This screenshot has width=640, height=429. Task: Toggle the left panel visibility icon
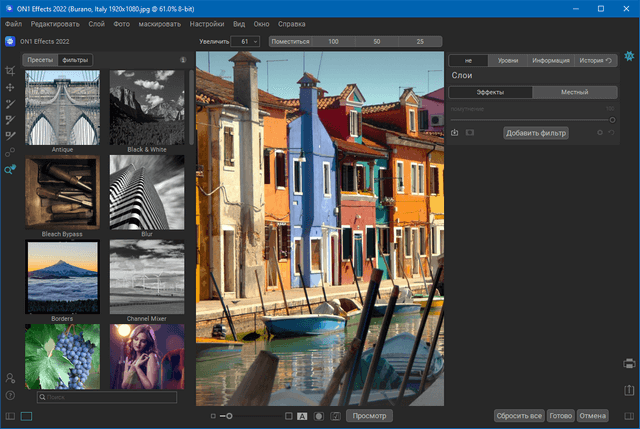pyautogui.click(x=10, y=415)
